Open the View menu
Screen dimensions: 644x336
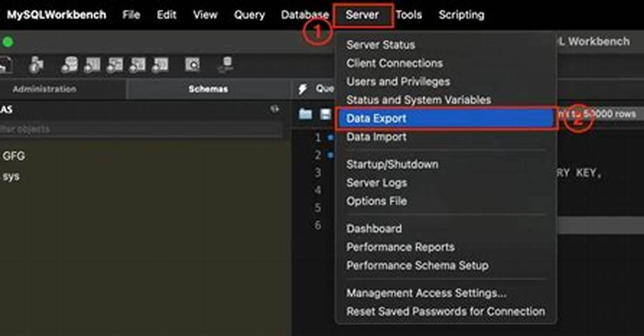pos(205,15)
